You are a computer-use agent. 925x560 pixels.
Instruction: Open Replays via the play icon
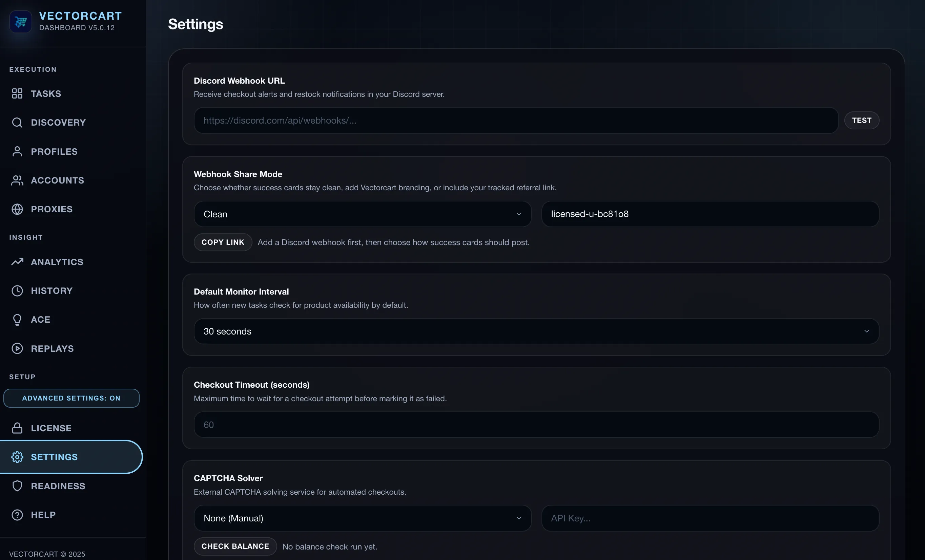tap(17, 348)
